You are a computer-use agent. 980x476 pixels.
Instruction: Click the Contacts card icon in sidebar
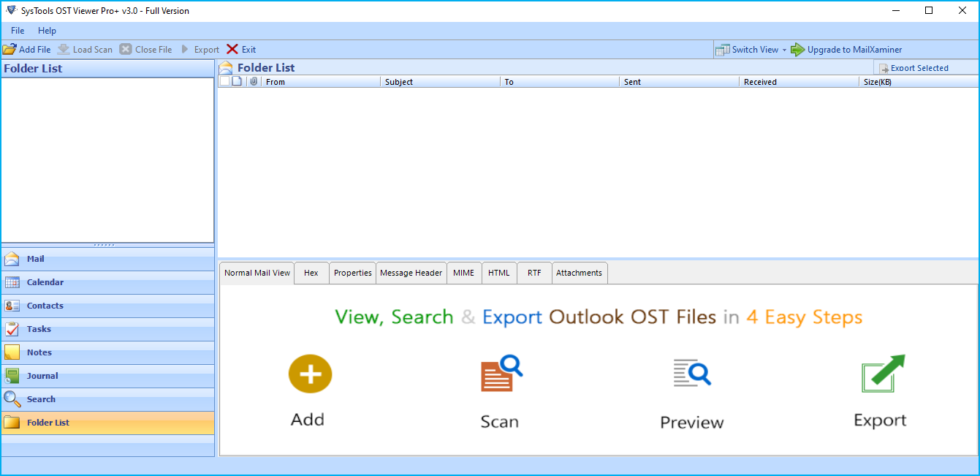(x=12, y=306)
